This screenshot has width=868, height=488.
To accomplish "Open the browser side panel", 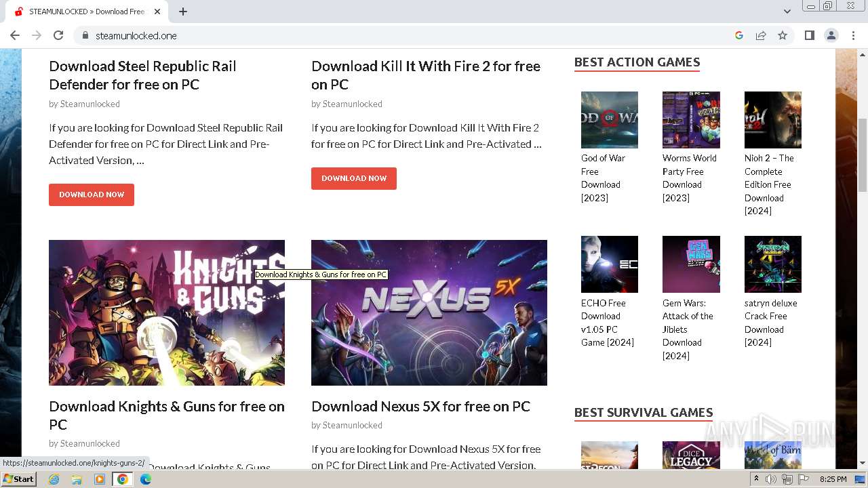I will click(x=810, y=35).
